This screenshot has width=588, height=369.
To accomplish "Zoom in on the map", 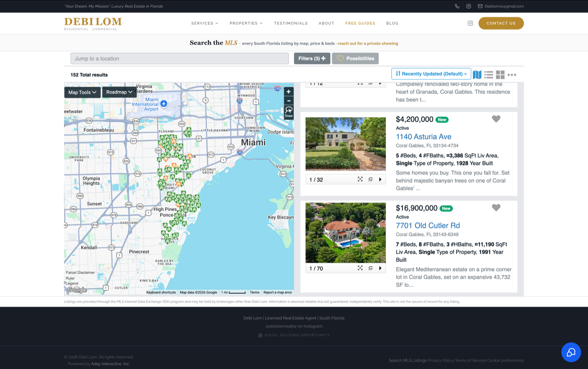I will click(289, 92).
